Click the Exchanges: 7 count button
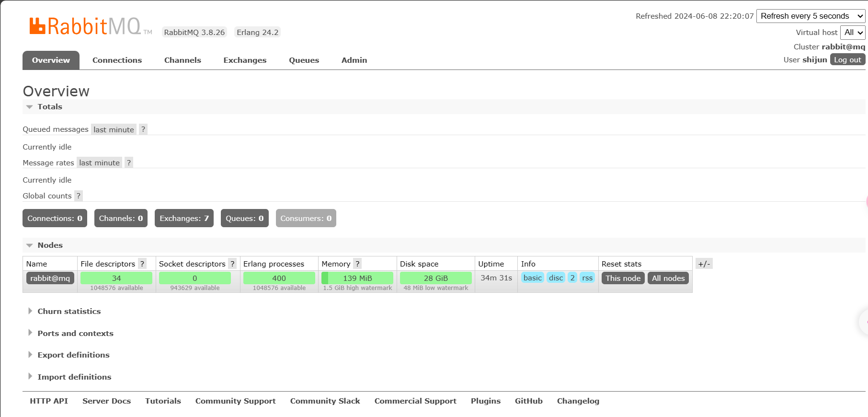The height and width of the screenshot is (417, 868). tap(184, 218)
